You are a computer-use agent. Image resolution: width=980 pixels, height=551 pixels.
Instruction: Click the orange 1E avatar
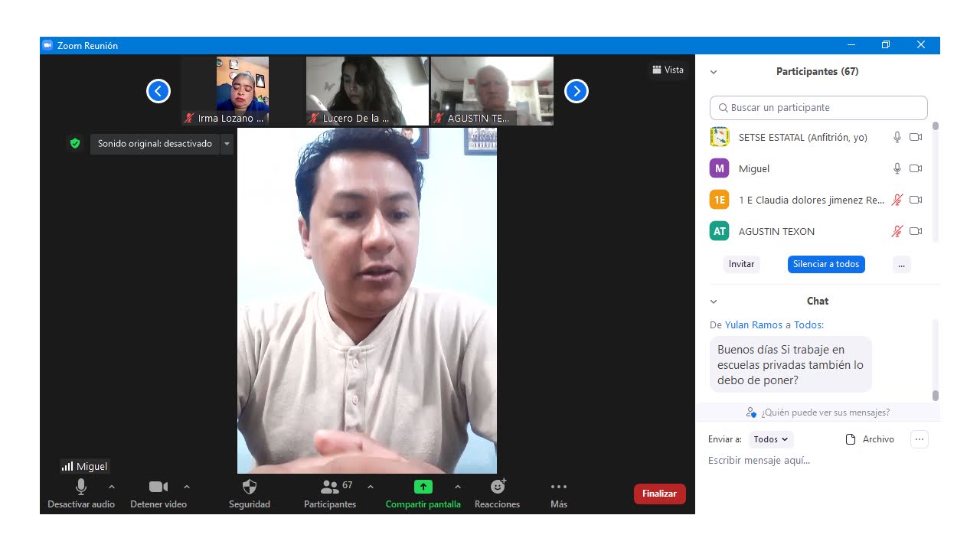coord(719,200)
